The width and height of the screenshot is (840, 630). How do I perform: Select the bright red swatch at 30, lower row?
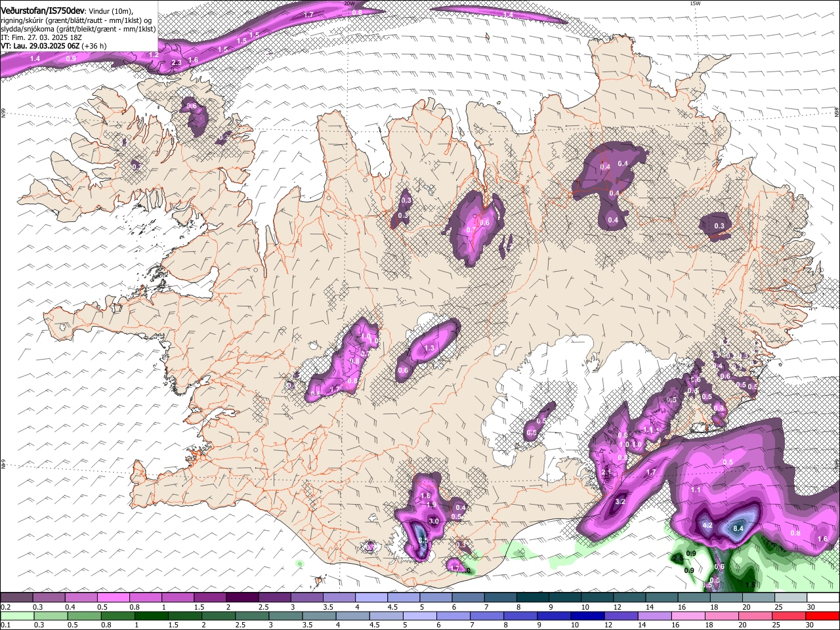pos(822,616)
